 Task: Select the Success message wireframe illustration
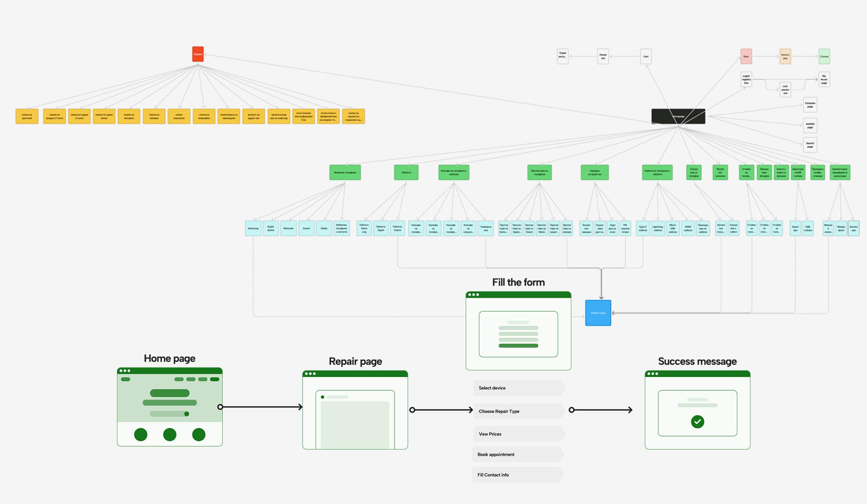[x=697, y=410]
